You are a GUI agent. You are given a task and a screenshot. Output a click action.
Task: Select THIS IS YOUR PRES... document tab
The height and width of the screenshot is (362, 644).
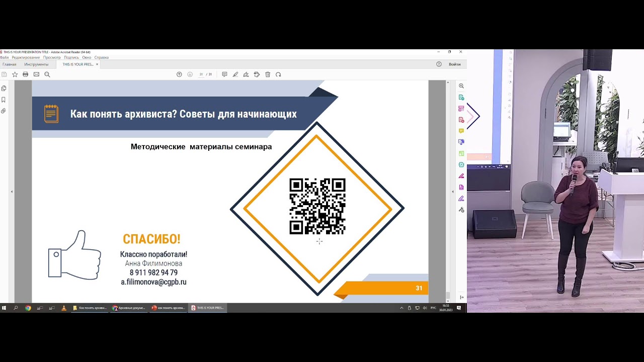(x=77, y=64)
